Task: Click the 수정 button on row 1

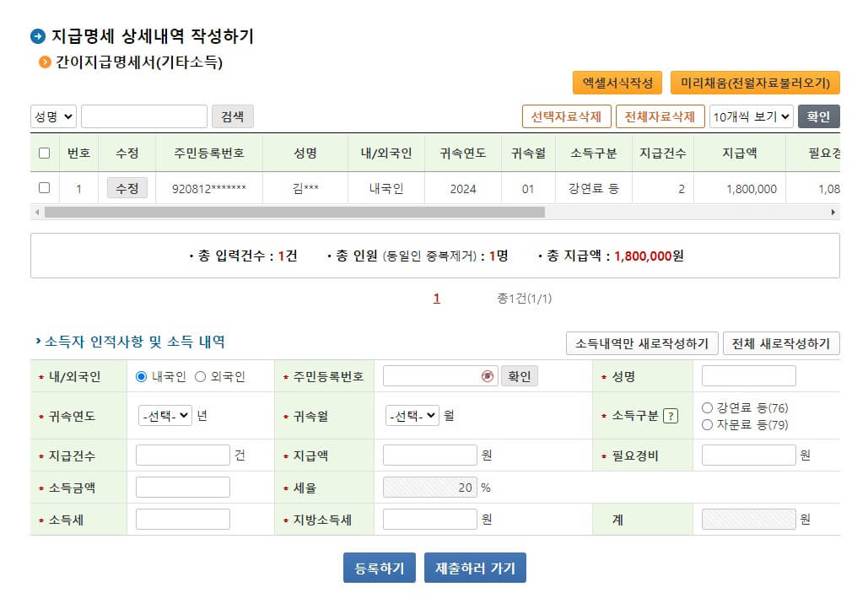Action: (127, 188)
